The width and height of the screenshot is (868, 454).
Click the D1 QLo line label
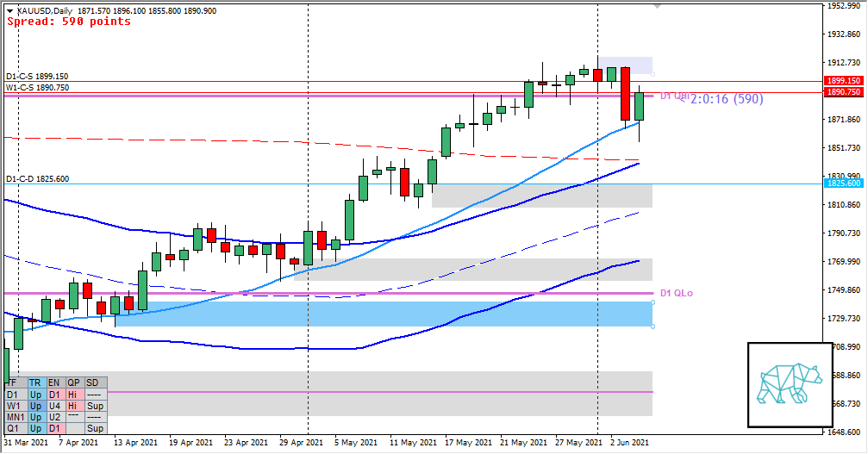tap(677, 294)
